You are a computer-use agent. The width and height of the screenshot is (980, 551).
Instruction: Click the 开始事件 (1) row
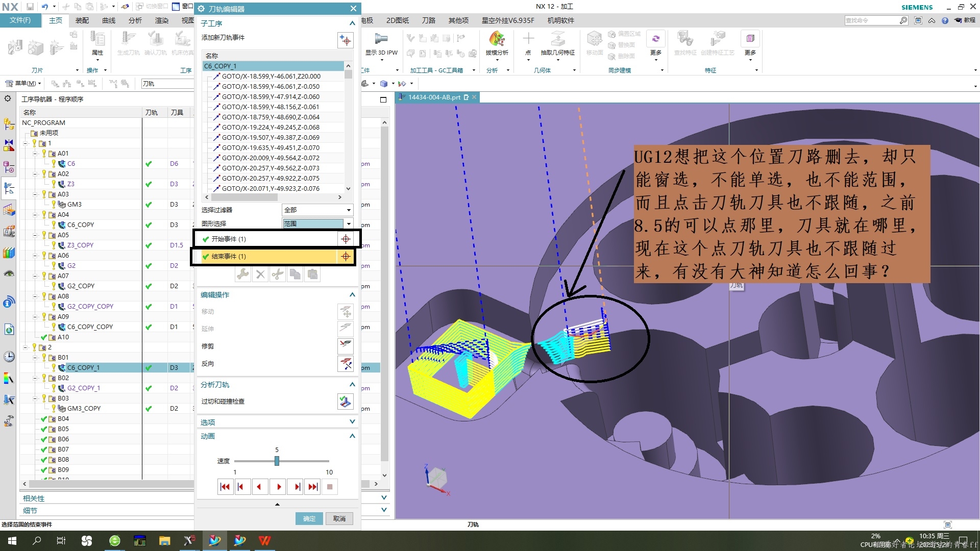[x=268, y=239]
